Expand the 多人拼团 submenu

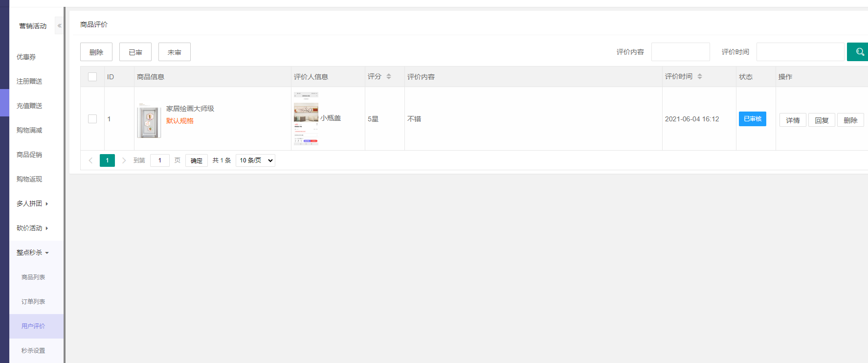click(32, 204)
